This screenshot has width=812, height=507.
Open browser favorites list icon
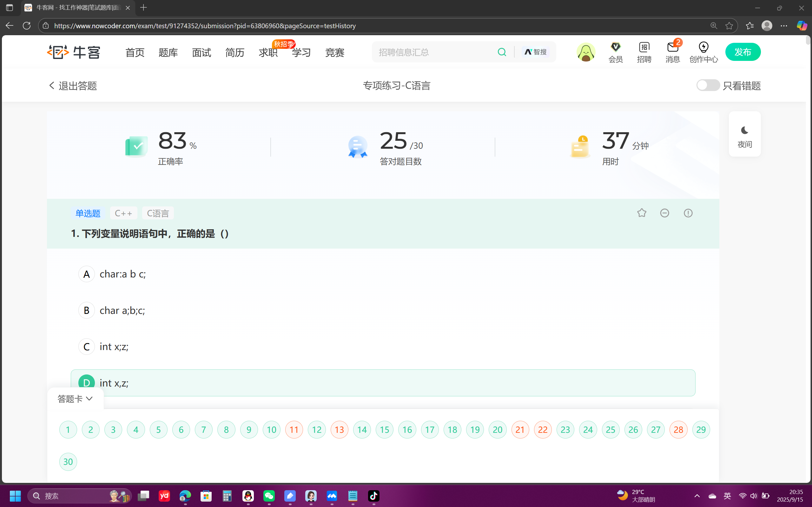click(749, 25)
